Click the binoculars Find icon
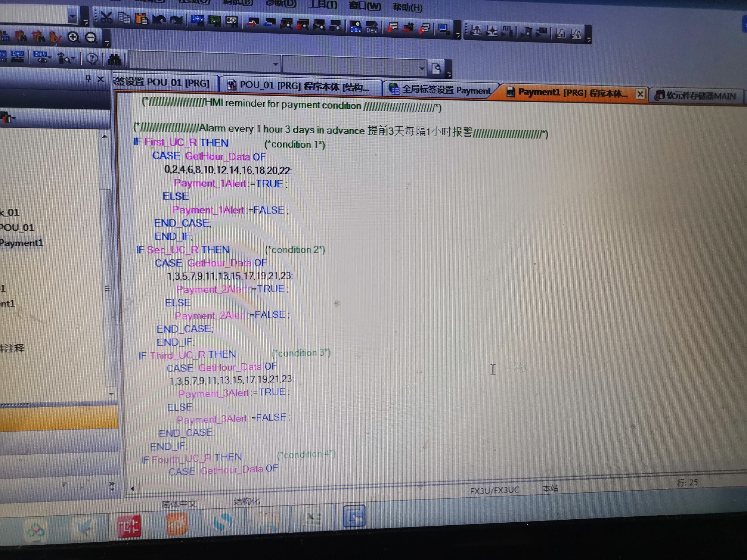This screenshot has height=560, width=747. tap(115, 59)
